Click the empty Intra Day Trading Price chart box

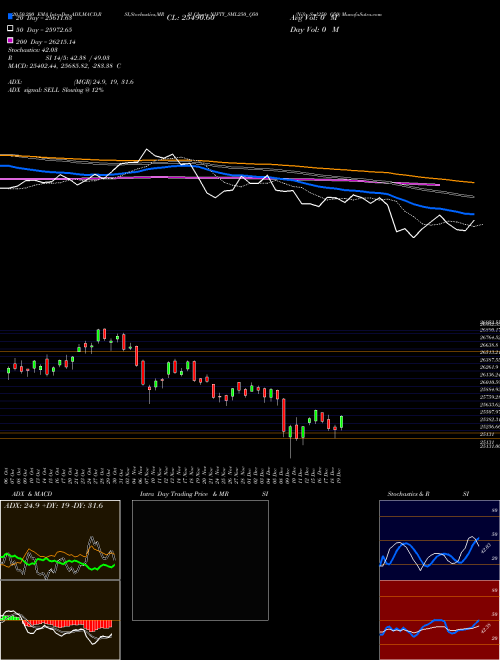(200, 560)
